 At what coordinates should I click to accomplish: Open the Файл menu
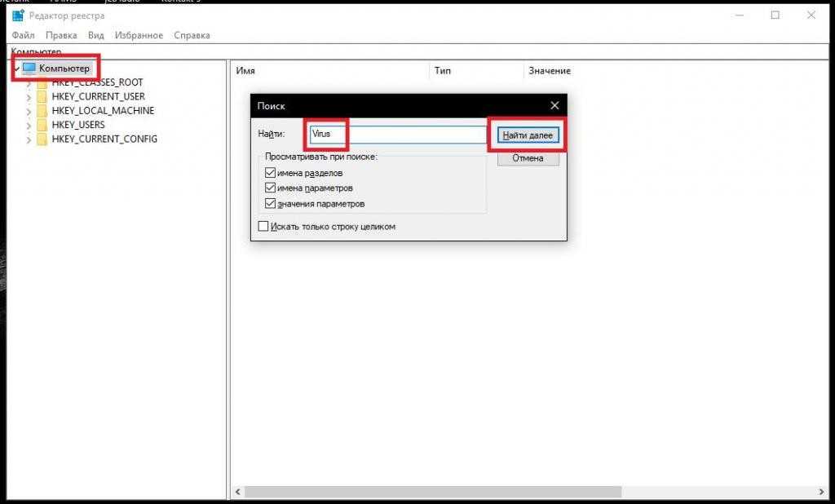pos(23,35)
